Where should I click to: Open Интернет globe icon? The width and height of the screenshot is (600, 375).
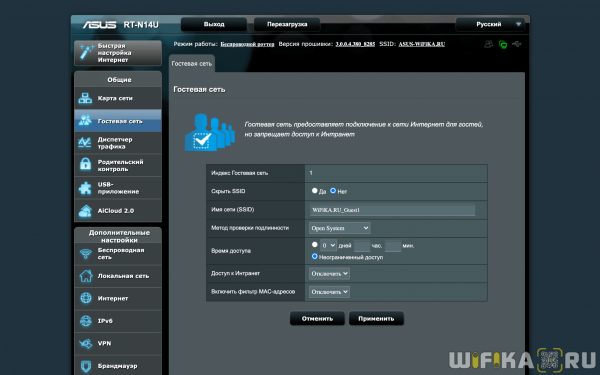coord(86,298)
